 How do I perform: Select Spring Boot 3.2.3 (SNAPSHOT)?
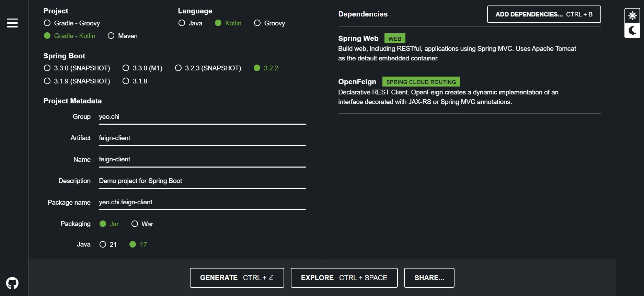pos(208,68)
